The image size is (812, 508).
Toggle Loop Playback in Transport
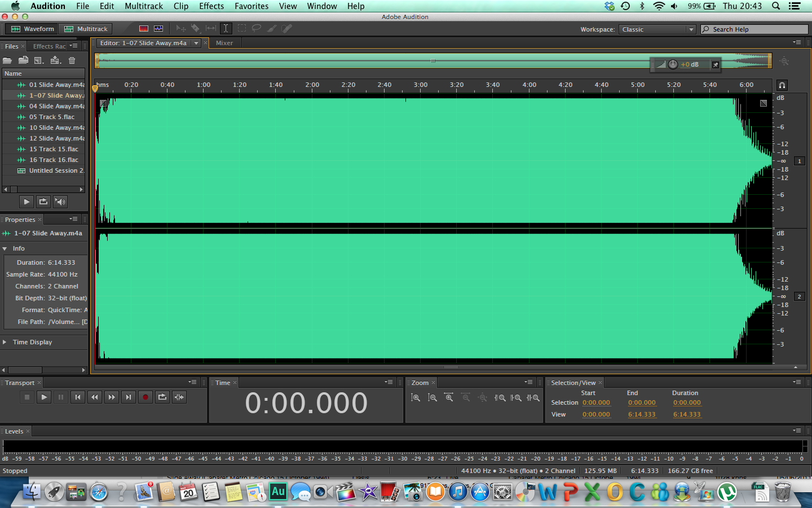point(162,397)
